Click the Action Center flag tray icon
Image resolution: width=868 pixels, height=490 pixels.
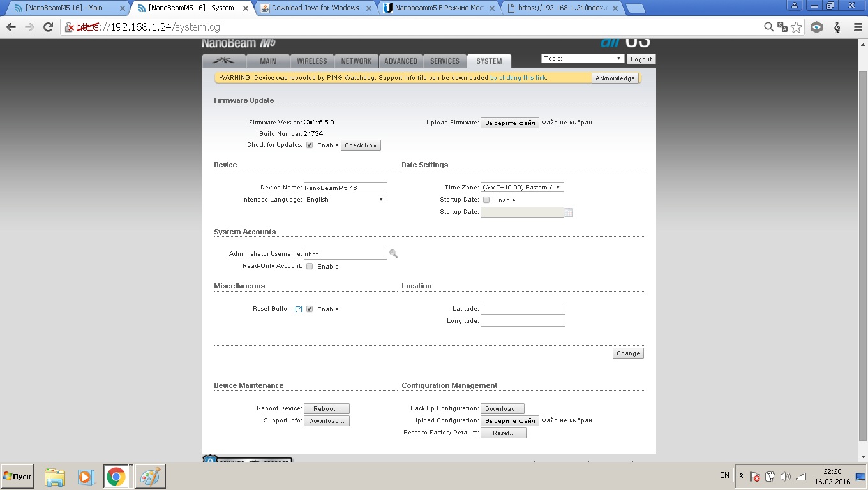click(x=755, y=477)
